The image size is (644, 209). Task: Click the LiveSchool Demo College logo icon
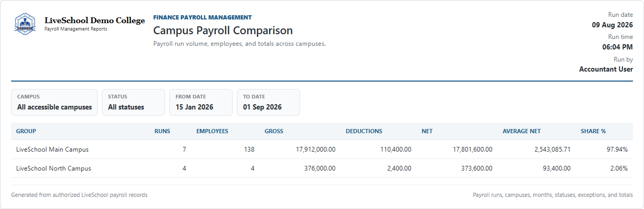point(25,24)
